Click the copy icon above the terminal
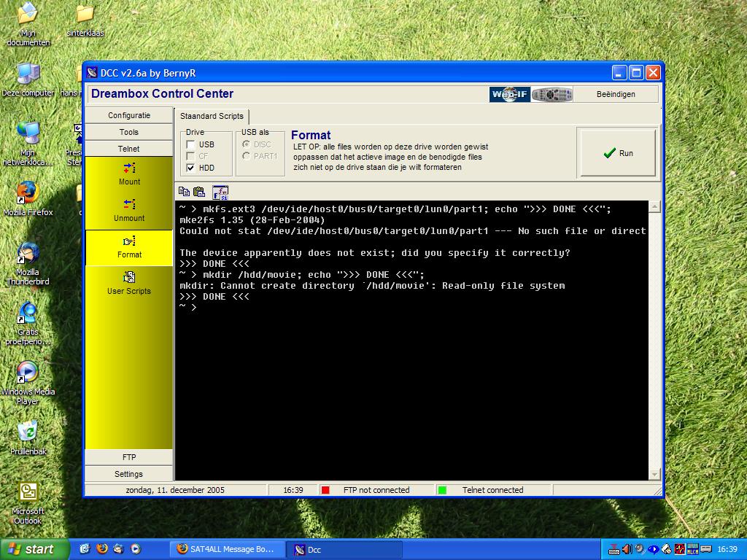This screenshot has height=560, width=747. point(184,192)
